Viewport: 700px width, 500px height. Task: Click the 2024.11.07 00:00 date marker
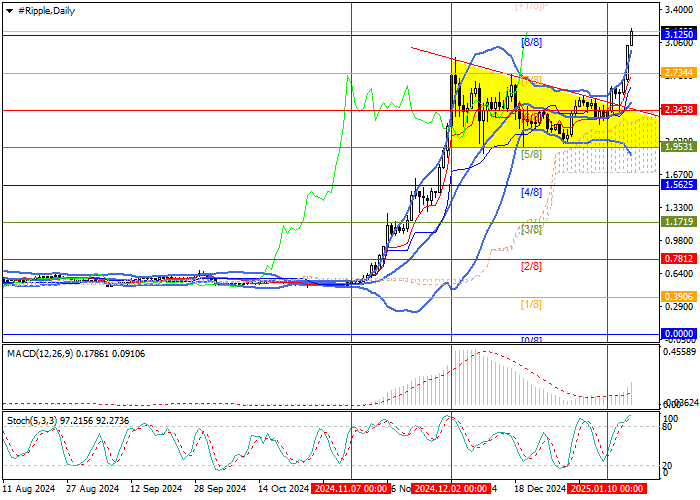[350, 489]
